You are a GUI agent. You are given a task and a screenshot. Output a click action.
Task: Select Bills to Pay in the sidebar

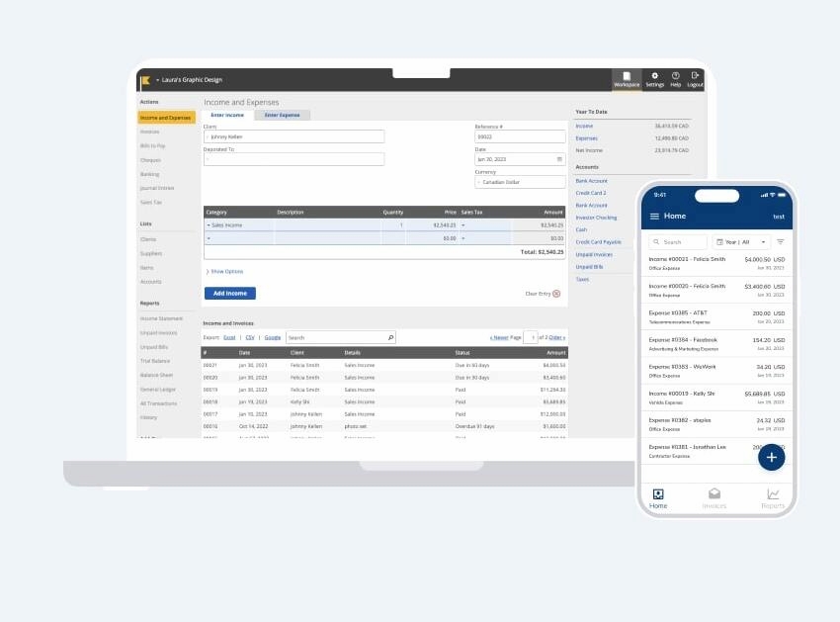(152, 145)
